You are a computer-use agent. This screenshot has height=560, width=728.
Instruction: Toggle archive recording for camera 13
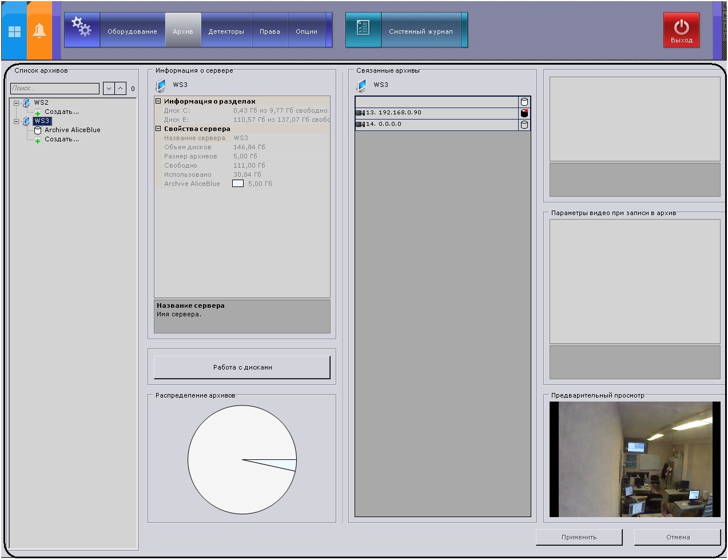coord(524,113)
